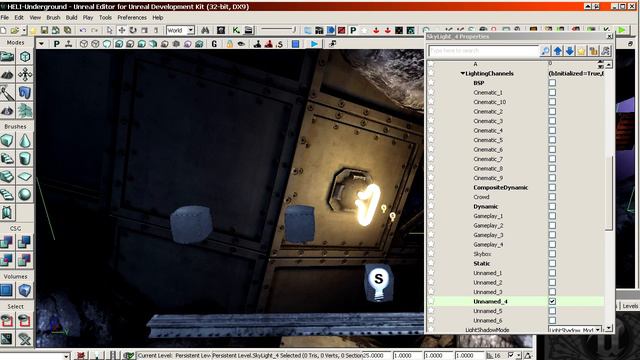Click search magnifier in properties panel
The width and height of the screenshot is (640, 360).
545,51
